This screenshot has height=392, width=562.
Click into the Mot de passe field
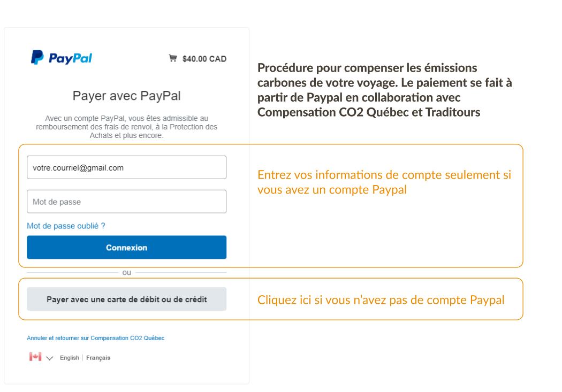(x=126, y=202)
